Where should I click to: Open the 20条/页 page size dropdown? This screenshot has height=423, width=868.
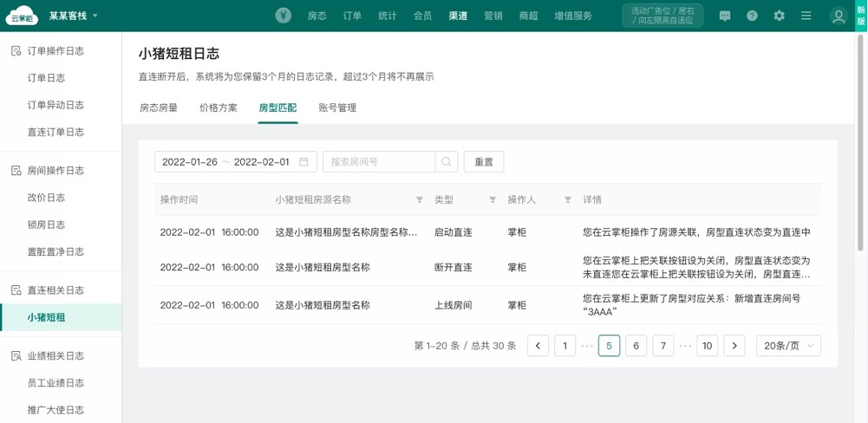[788, 346]
